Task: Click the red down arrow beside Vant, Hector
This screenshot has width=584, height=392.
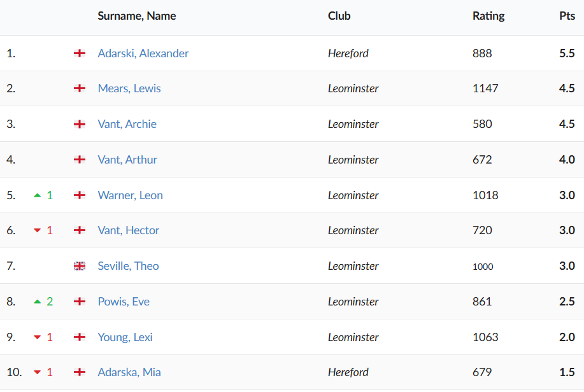Action: pos(38,231)
